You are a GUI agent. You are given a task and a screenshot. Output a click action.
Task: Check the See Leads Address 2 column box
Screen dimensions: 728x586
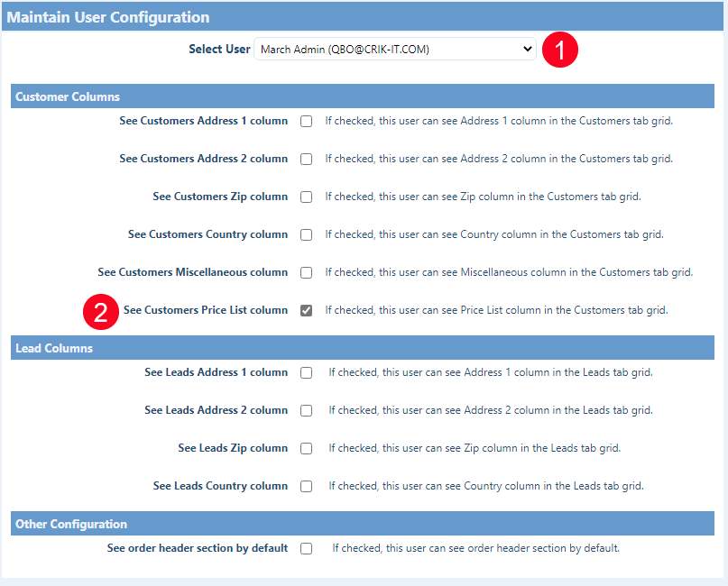tap(307, 410)
